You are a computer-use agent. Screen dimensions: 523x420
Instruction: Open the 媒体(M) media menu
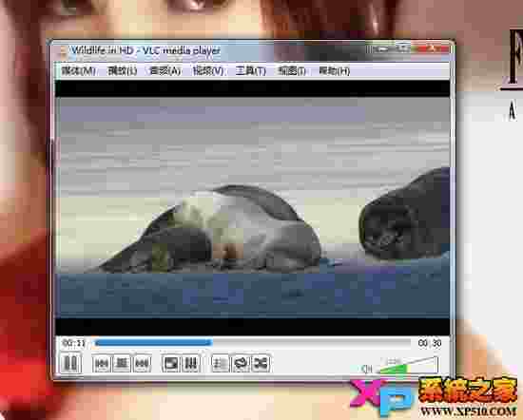pos(79,70)
